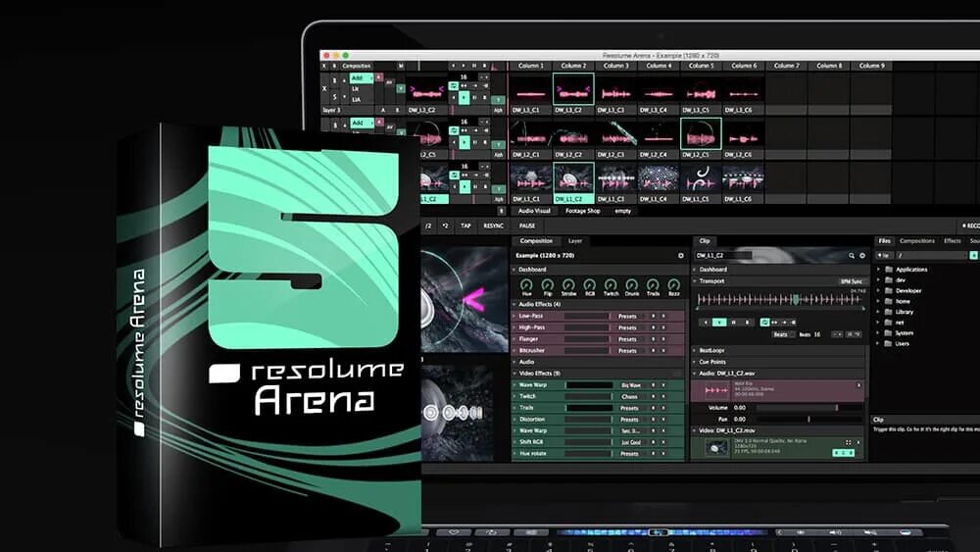Click the Users folder icon
This screenshot has width=980, height=552.
889,344
